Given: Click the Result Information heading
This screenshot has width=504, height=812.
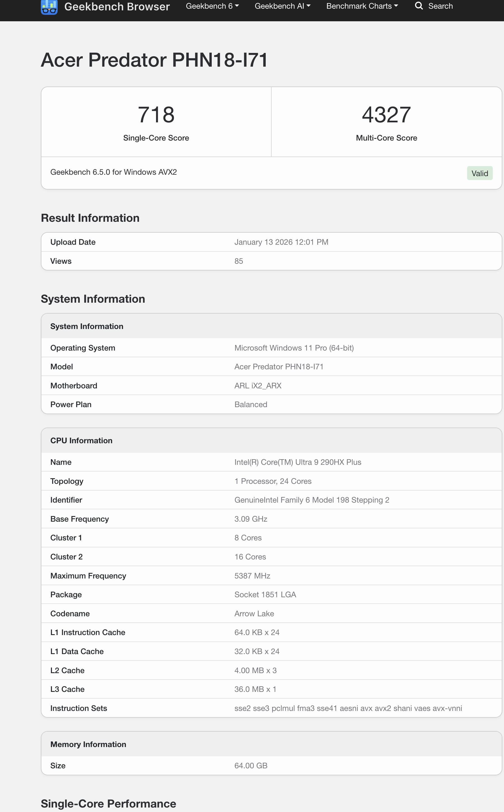Looking at the screenshot, I should [x=90, y=218].
